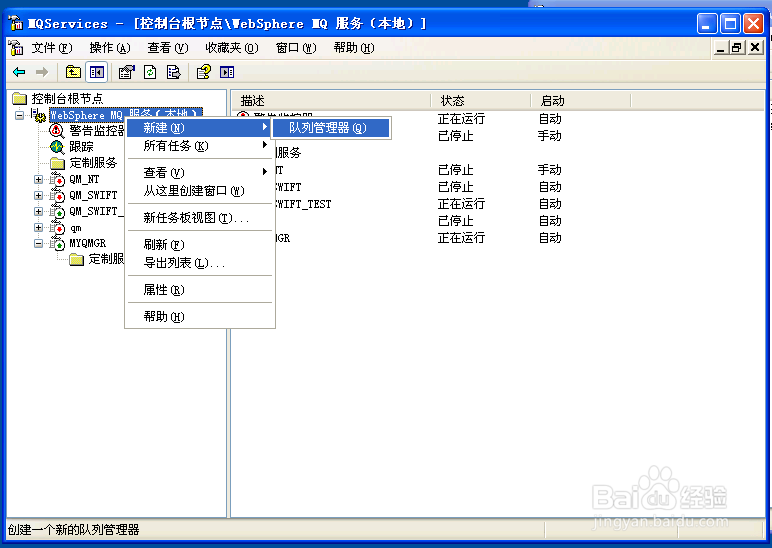Toggle the Show/Hide console tree icon
This screenshot has height=548, width=772.
pos(97,72)
